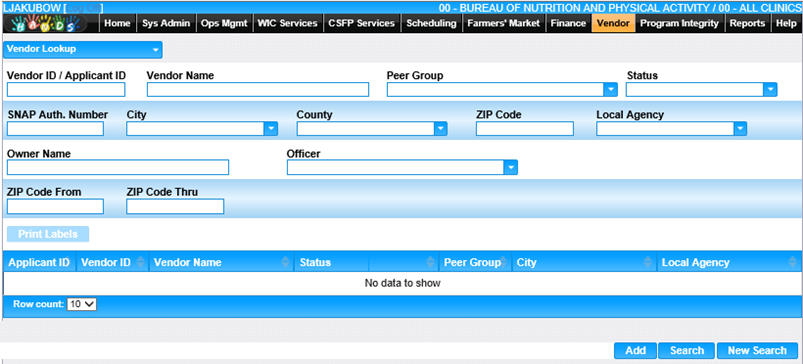Expand the Status dropdown arrow
Viewport: 803px width, 364px height.
click(771, 90)
